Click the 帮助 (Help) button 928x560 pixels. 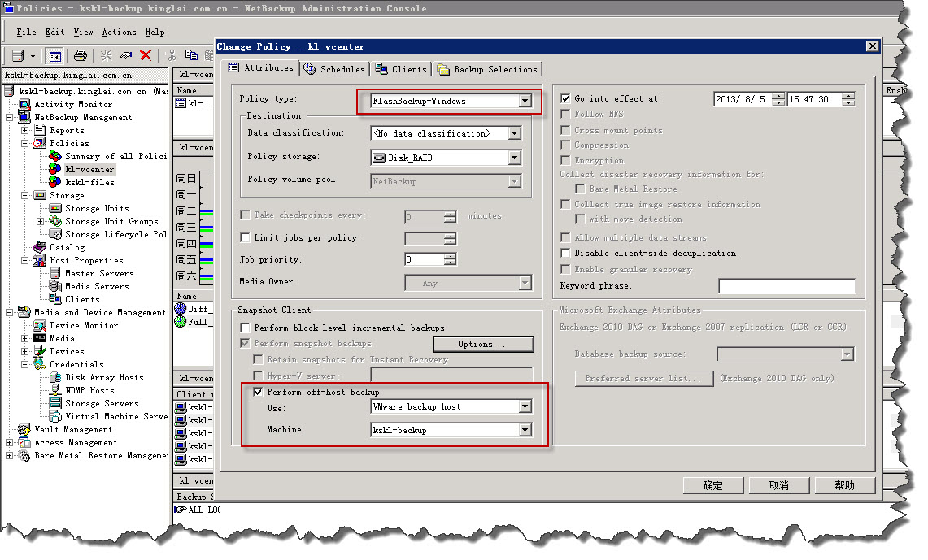coord(844,485)
